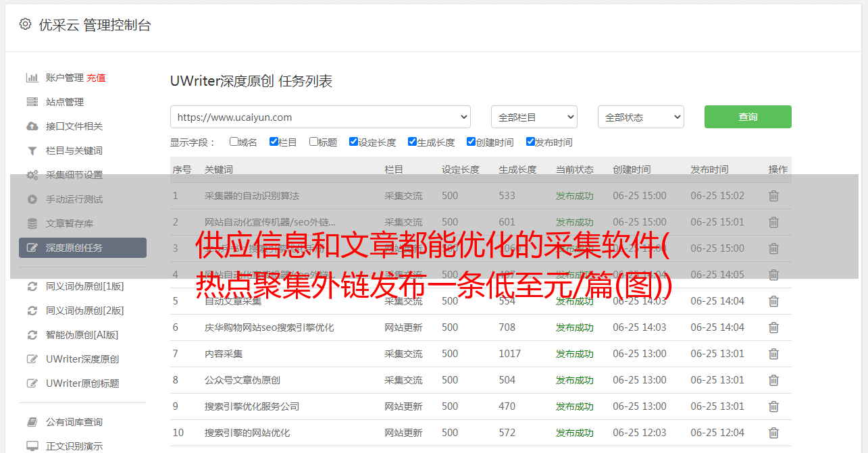Click the book icon for 公有词库查询
This screenshot has height=453, width=868.
(32, 422)
